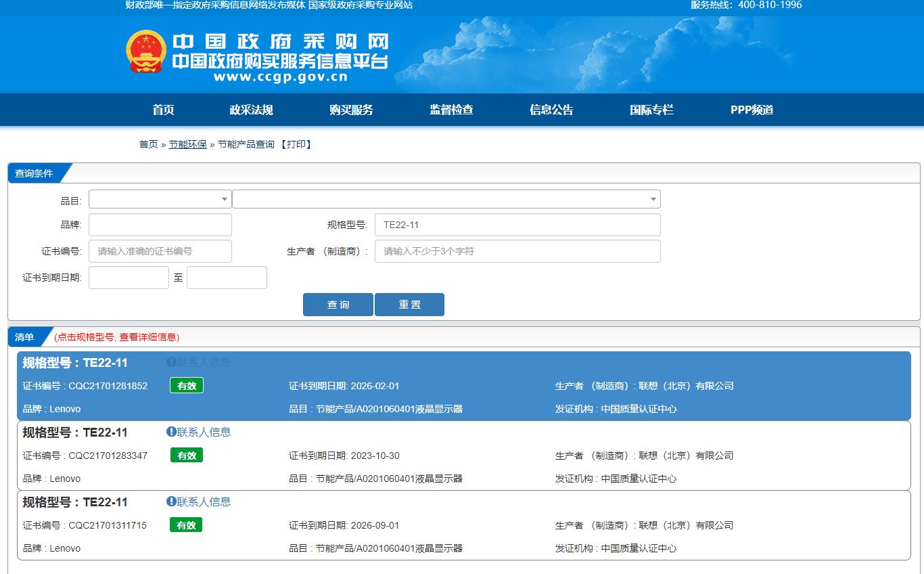Go to 购买服务 navigation item
924x574 pixels.
pyautogui.click(x=351, y=110)
